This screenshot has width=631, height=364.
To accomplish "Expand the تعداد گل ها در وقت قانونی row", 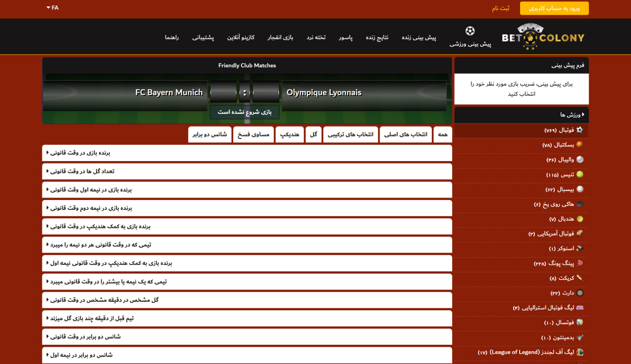I will [247, 171].
